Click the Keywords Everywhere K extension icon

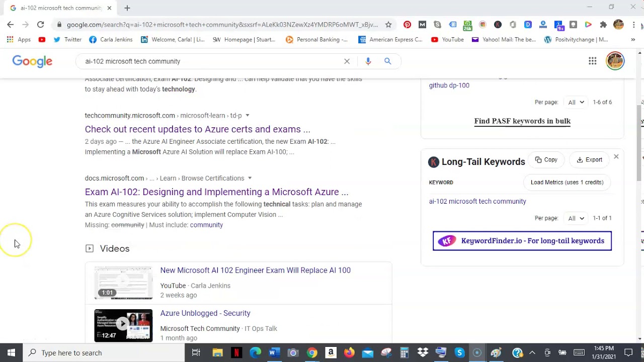[498, 25]
